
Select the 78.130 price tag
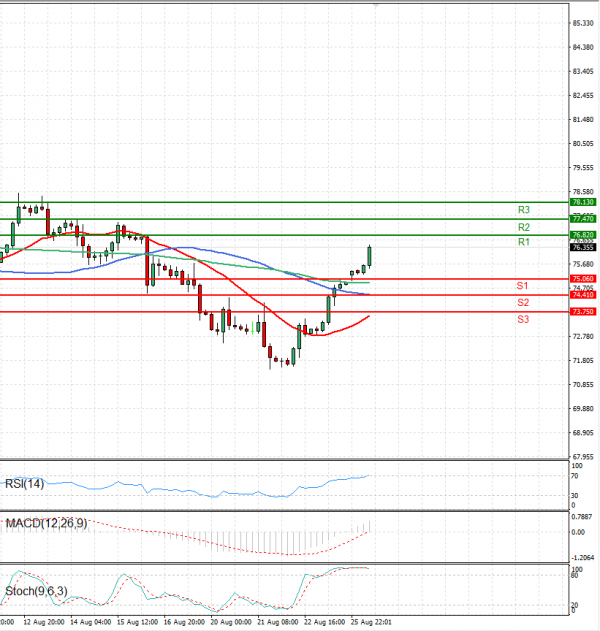pos(583,202)
